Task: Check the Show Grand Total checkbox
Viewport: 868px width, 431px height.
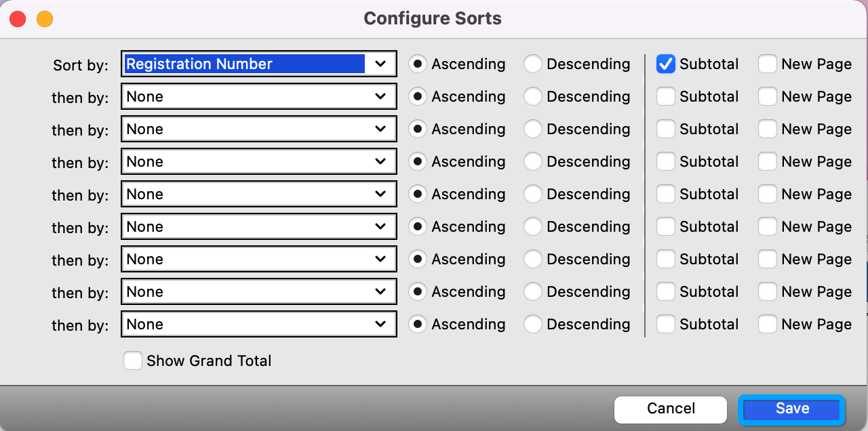Action: coord(133,361)
